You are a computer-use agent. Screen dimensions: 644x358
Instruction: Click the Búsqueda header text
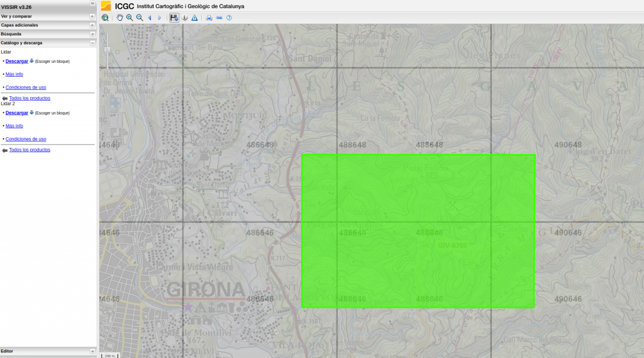tap(11, 34)
